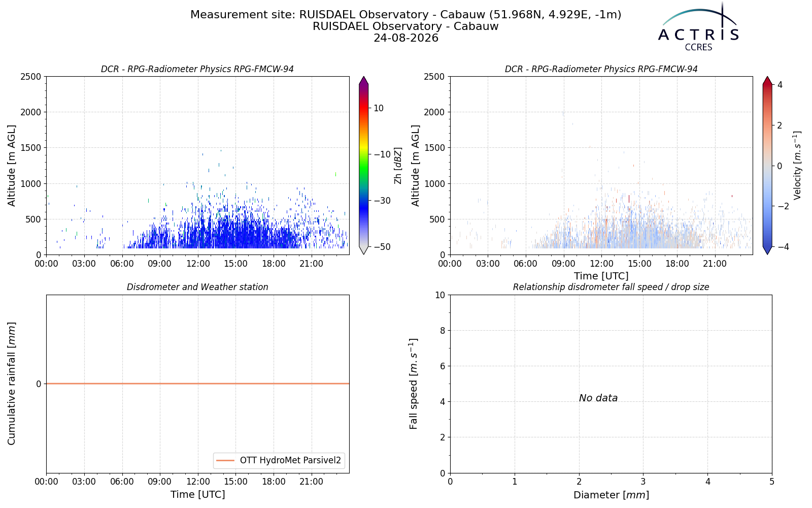Screen dimensions: 812x508
Task: Click the 'Disdrometer and Weather station' title
Action: click(x=197, y=287)
